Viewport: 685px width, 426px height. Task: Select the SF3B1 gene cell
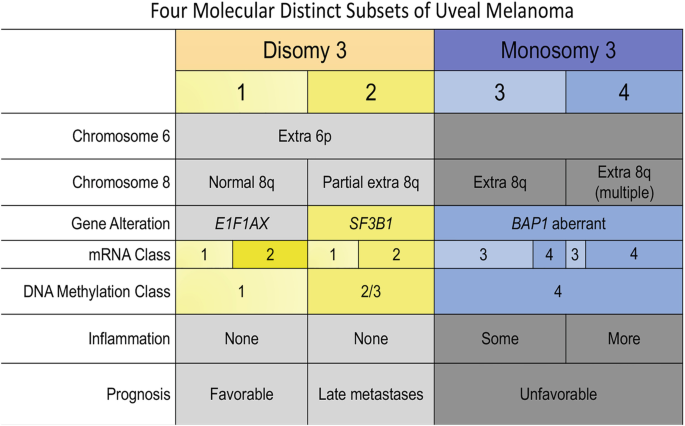pyautogui.click(x=370, y=226)
